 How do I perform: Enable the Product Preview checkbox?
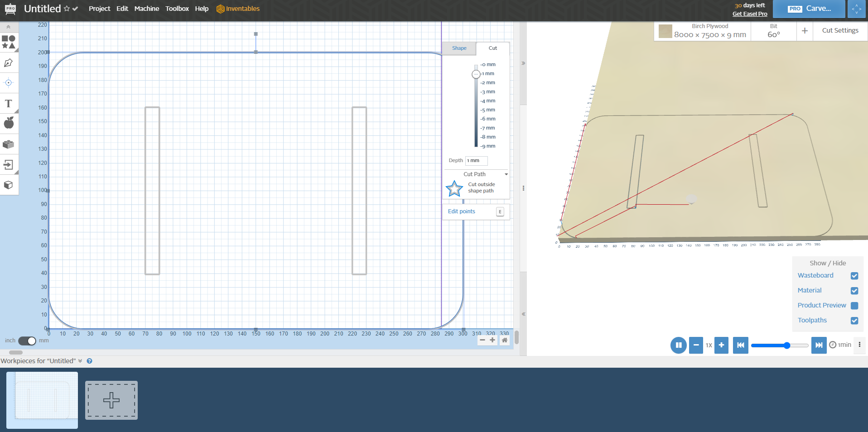click(x=854, y=306)
